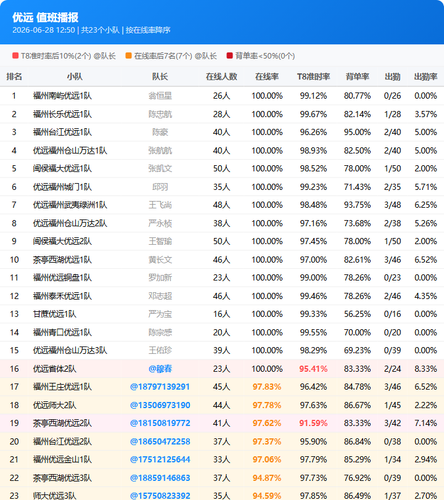444x500 pixels.
Task: Click the 背单率 value 95.00%
Action: tap(357, 132)
